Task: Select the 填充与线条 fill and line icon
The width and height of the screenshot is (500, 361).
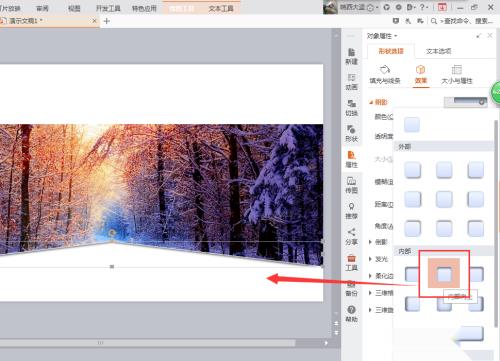Action: 385,74
